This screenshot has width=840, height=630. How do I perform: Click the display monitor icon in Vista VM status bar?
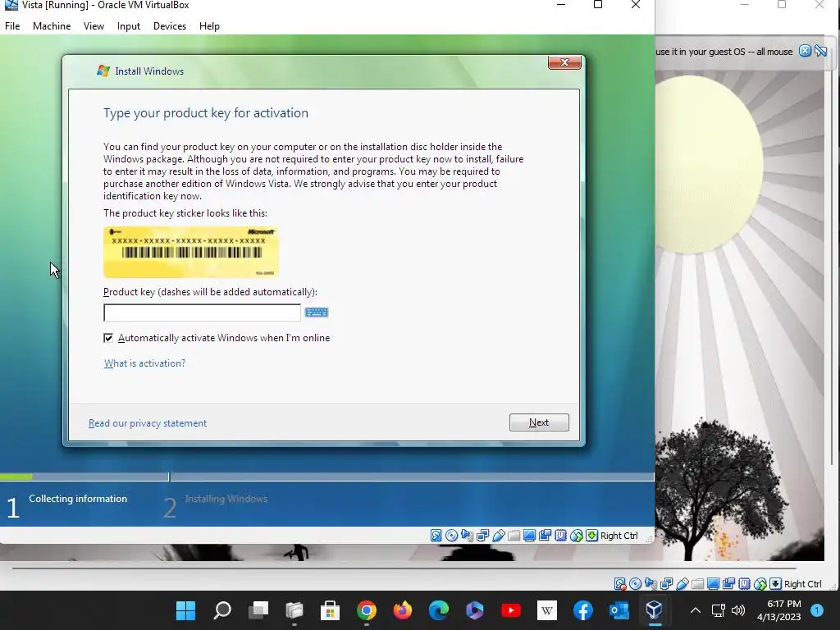tap(529, 535)
